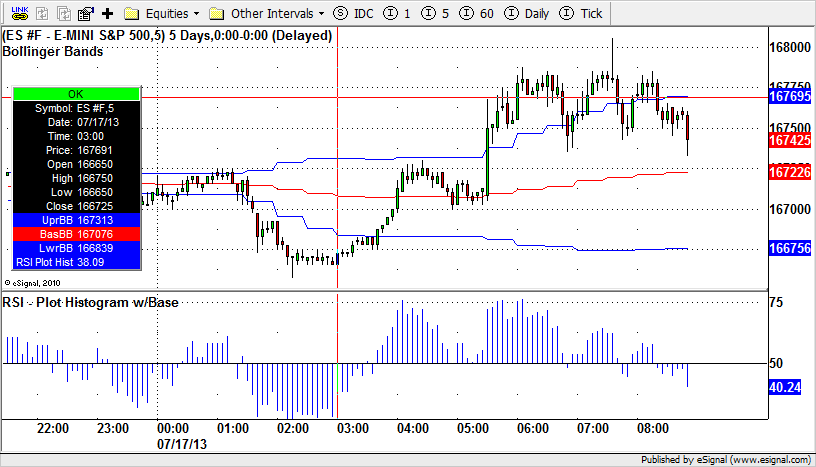Click the © eSignal, 2010 text
Image resolution: width=816 pixels, height=467 pixels.
32,283
